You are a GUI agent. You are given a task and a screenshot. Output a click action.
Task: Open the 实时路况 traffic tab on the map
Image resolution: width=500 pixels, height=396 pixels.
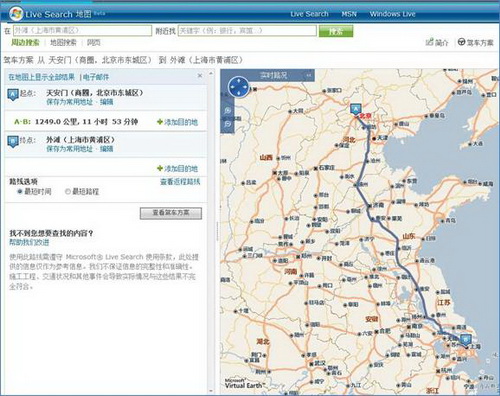pos(273,75)
